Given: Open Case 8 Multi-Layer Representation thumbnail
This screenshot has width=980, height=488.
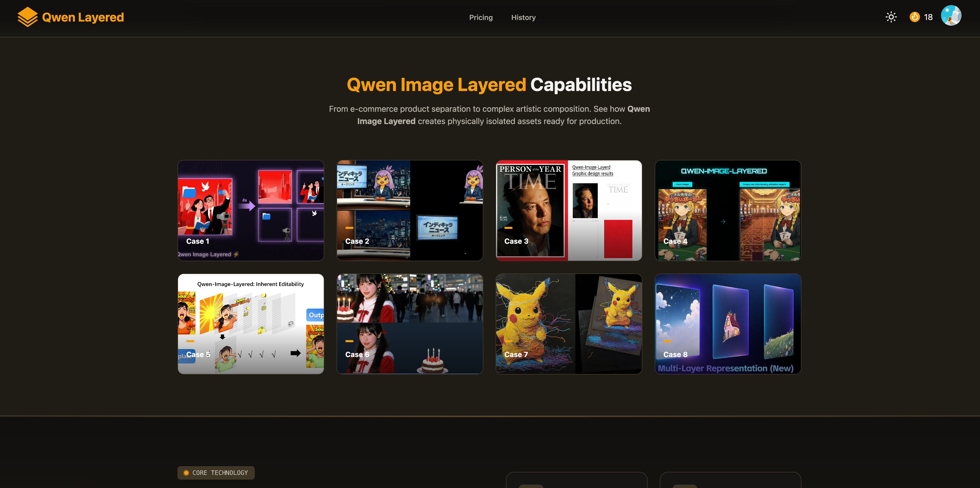Looking at the screenshot, I should 728,324.
